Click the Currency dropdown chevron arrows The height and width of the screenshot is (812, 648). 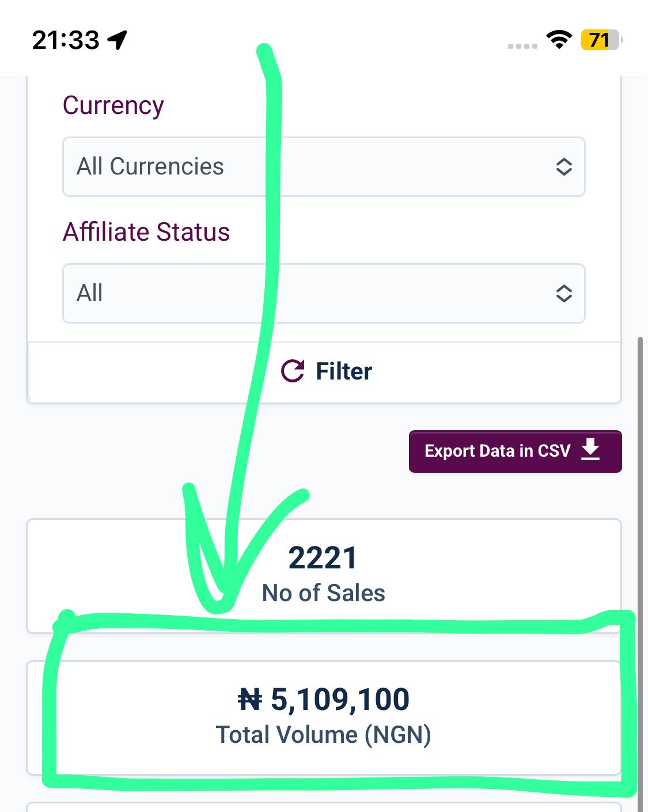[x=563, y=167]
